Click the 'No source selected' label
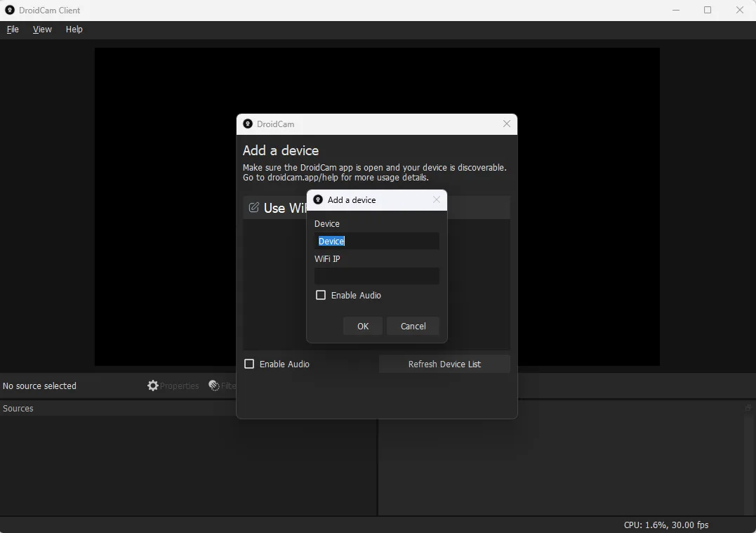The height and width of the screenshot is (533, 756). pyautogui.click(x=39, y=386)
